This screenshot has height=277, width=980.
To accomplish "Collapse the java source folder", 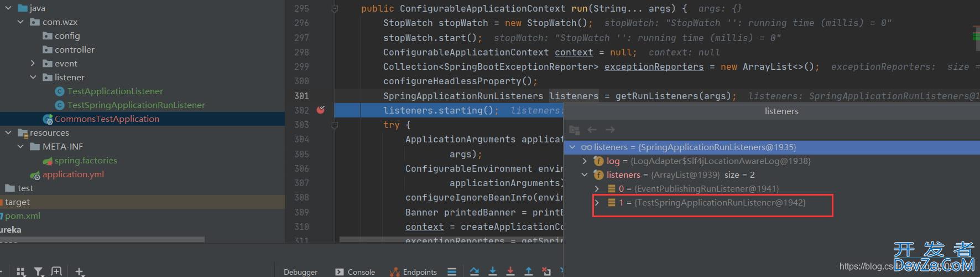I will tap(8, 8).
